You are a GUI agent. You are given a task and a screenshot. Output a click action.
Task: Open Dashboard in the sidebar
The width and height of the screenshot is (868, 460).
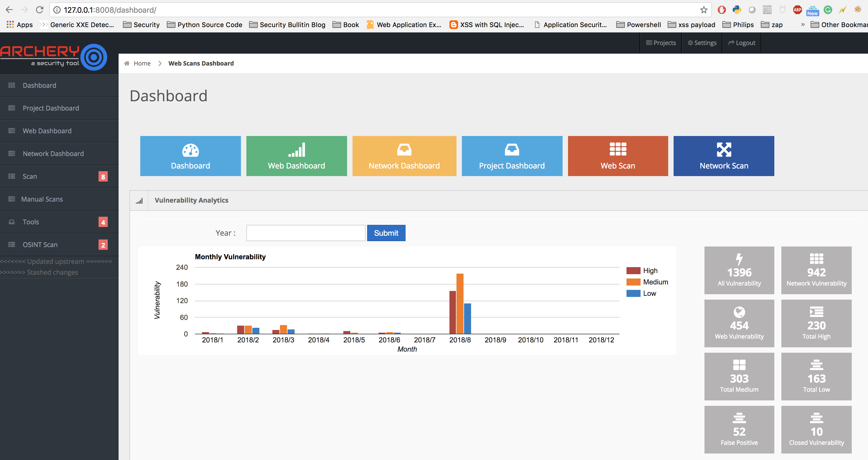tap(59, 85)
